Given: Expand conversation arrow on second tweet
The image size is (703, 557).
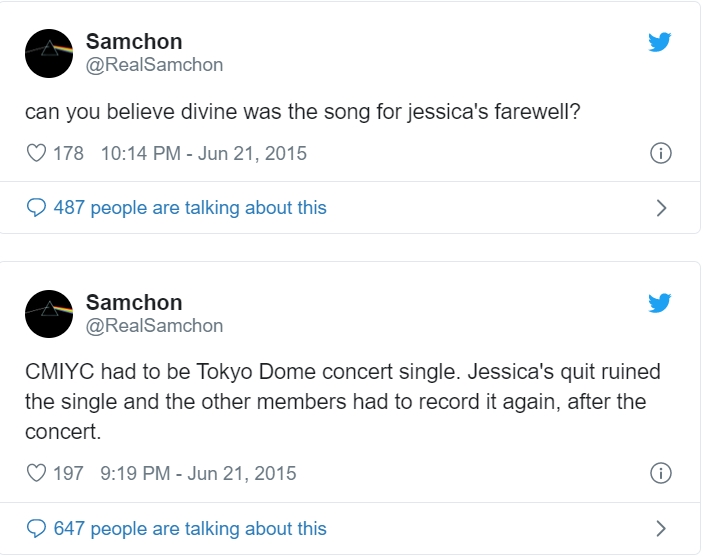Looking at the screenshot, I should pyautogui.click(x=660, y=528).
